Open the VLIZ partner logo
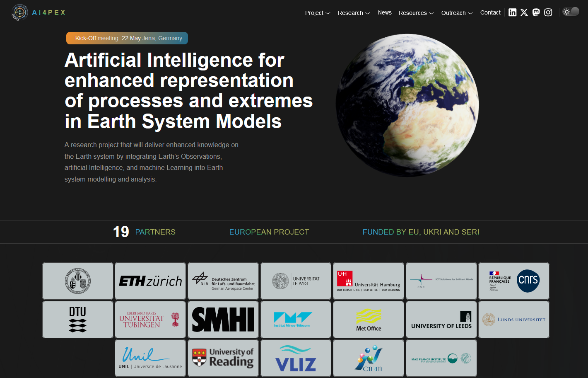 point(296,358)
